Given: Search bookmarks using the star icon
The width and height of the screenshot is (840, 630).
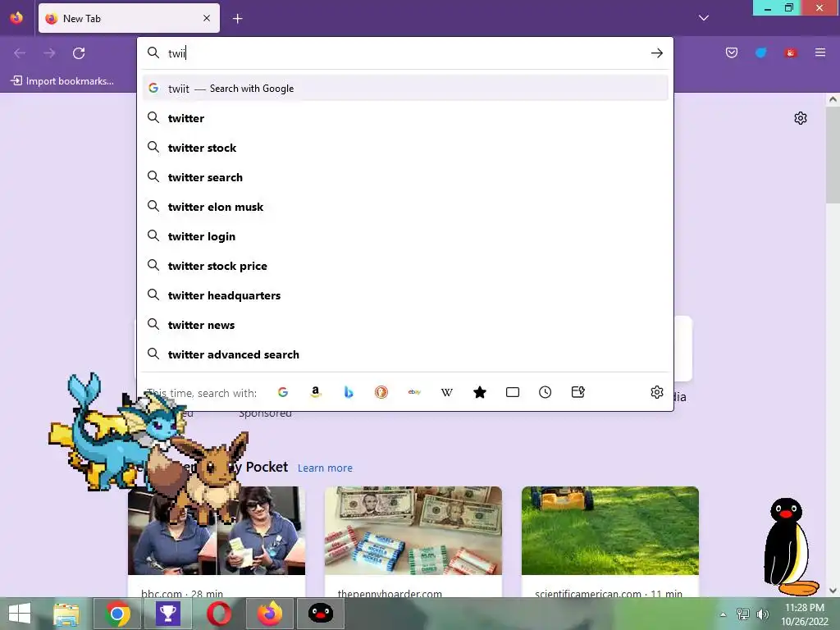Looking at the screenshot, I should (x=479, y=392).
